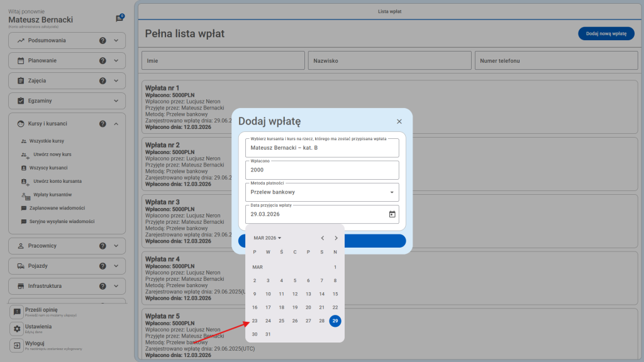Image resolution: width=644 pixels, height=362 pixels.
Task: Close the Dodaj wpłatę dialog
Action: 399,121
